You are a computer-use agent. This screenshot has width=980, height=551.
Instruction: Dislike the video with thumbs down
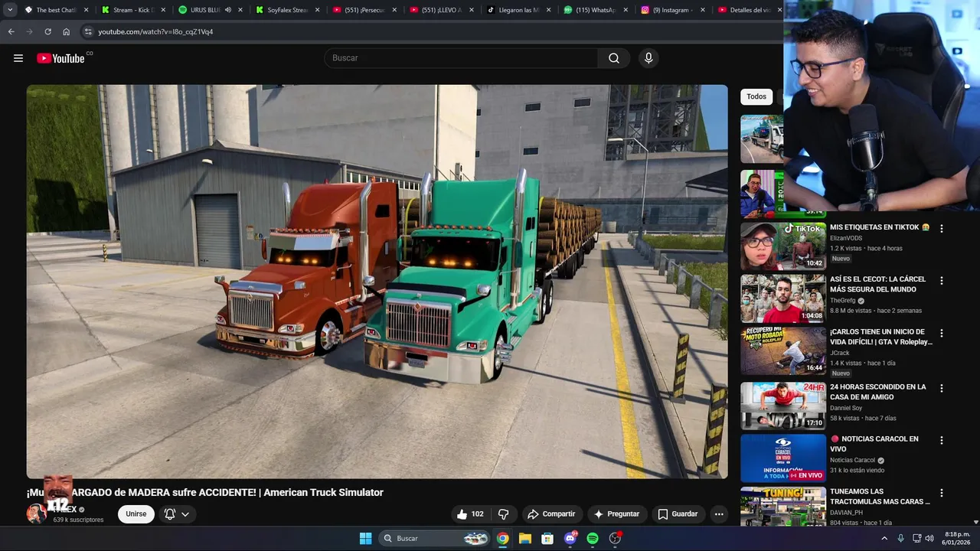(504, 514)
